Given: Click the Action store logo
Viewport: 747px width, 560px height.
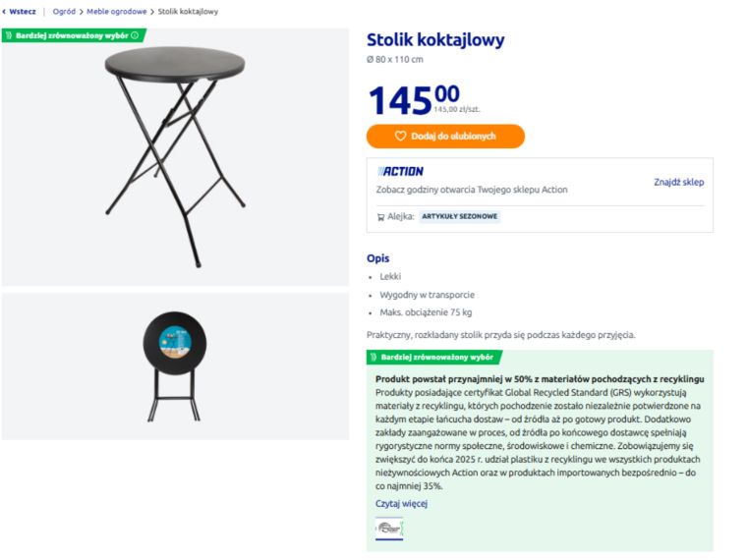Looking at the screenshot, I should [x=402, y=172].
